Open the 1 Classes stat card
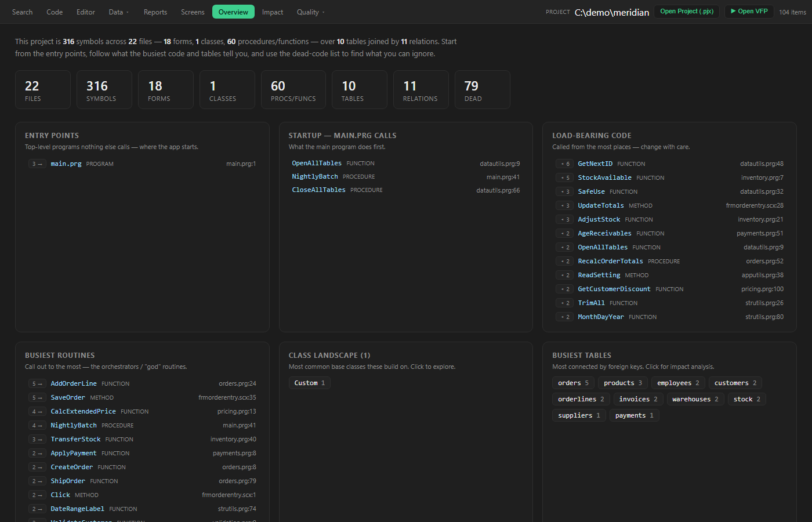This screenshot has width=812, height=522. [x=227, y=89]
